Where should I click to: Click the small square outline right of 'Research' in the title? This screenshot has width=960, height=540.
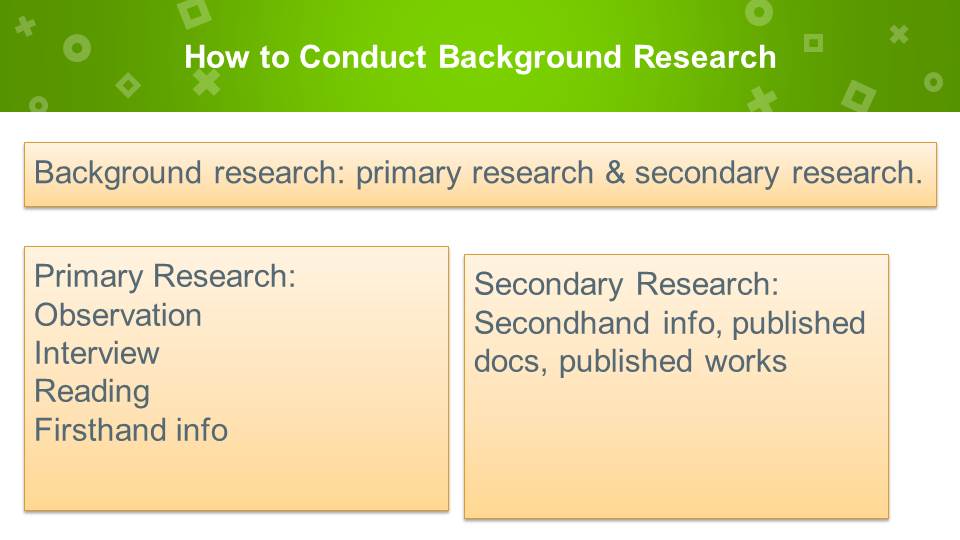click(x=813, y=43)
